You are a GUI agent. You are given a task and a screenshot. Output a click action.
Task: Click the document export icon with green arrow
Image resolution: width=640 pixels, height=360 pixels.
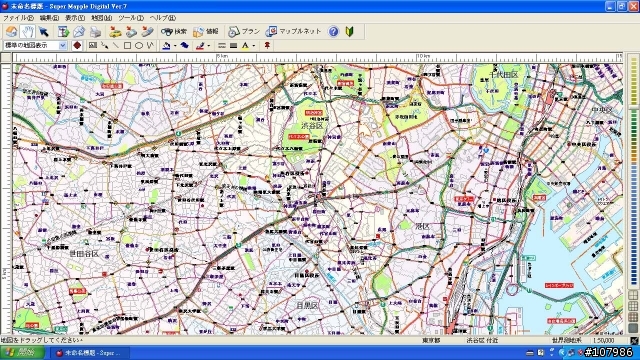(64, 31)
